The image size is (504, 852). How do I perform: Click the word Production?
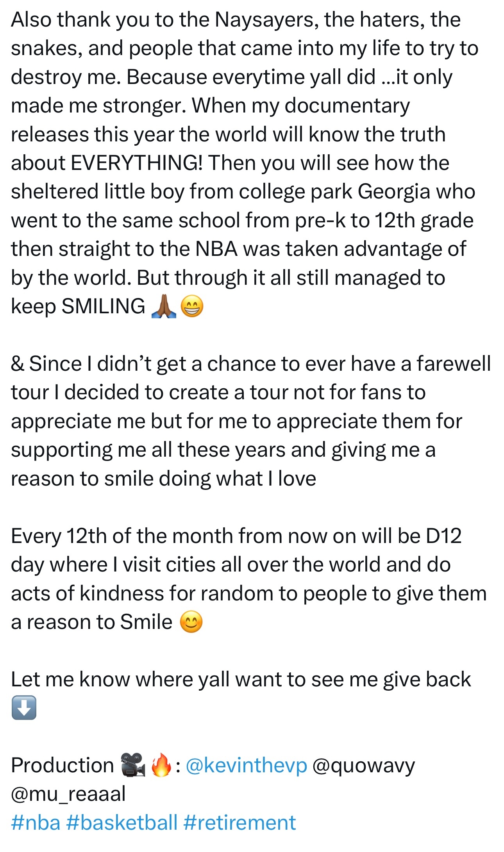(x=63, y=765)
